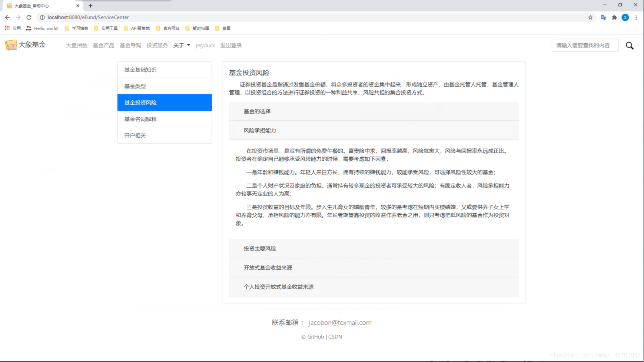
Task: Expand the 个人投资开放式基金收益来源 section
Action: point(374,287)
